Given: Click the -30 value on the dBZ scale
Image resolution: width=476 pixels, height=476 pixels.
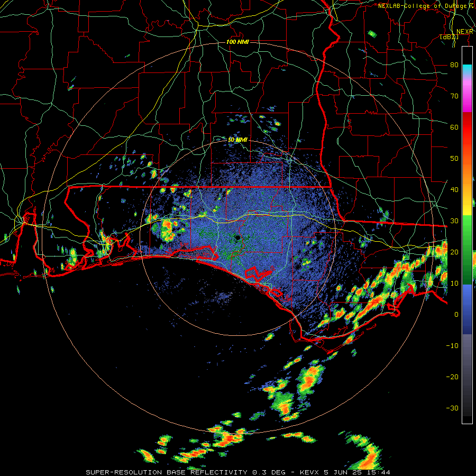Looking at the screenshot, I should tap(452, 408).
